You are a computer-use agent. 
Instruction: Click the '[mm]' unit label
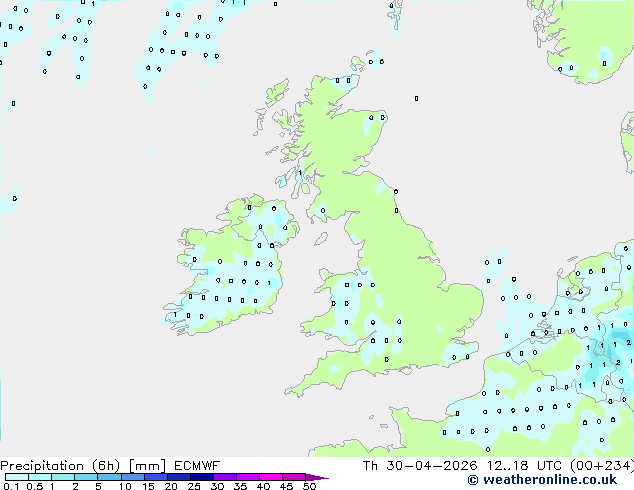[147, 466]
